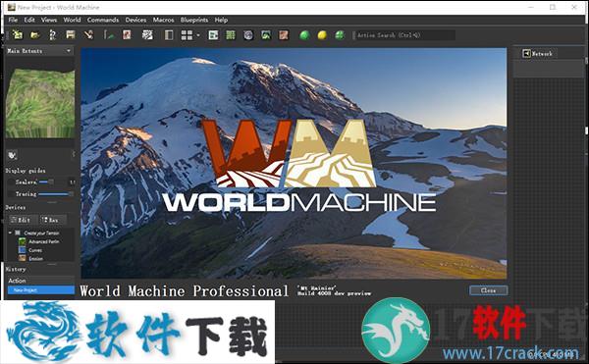
Task: Open the Blueprints menu
Action: (194, 20)
